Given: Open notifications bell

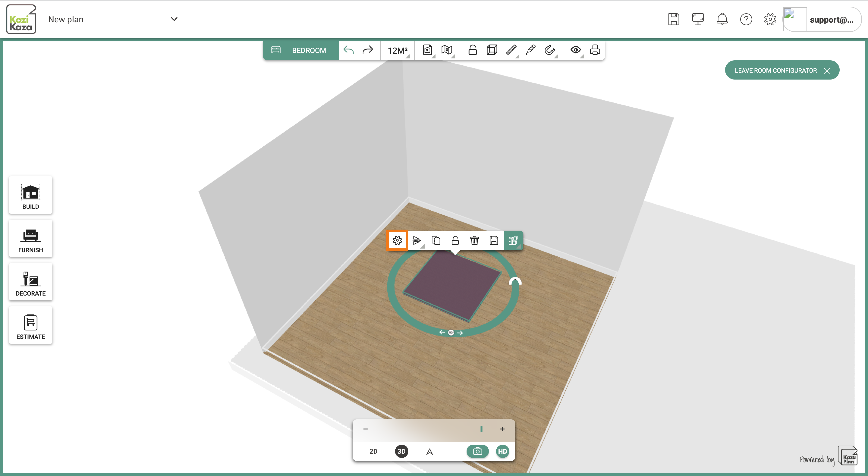Looking at the screenshot, I should (722, 19).
